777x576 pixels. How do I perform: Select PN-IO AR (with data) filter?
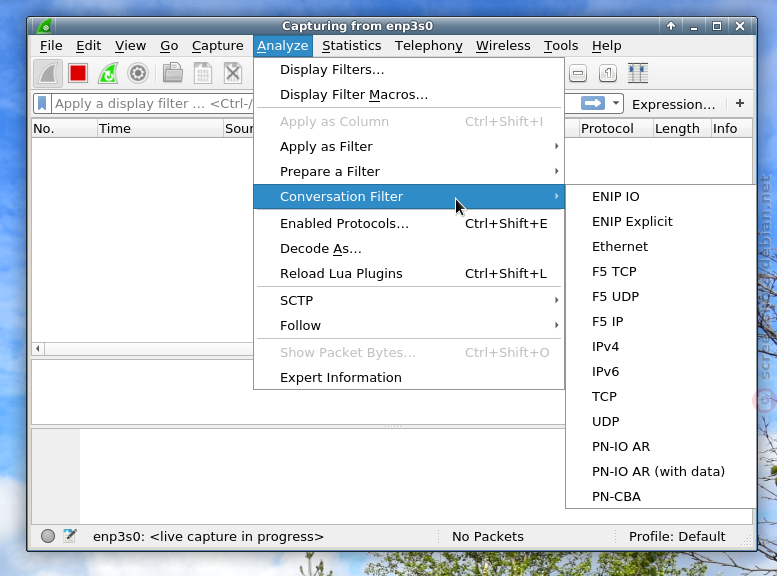[x=661, y=471]
